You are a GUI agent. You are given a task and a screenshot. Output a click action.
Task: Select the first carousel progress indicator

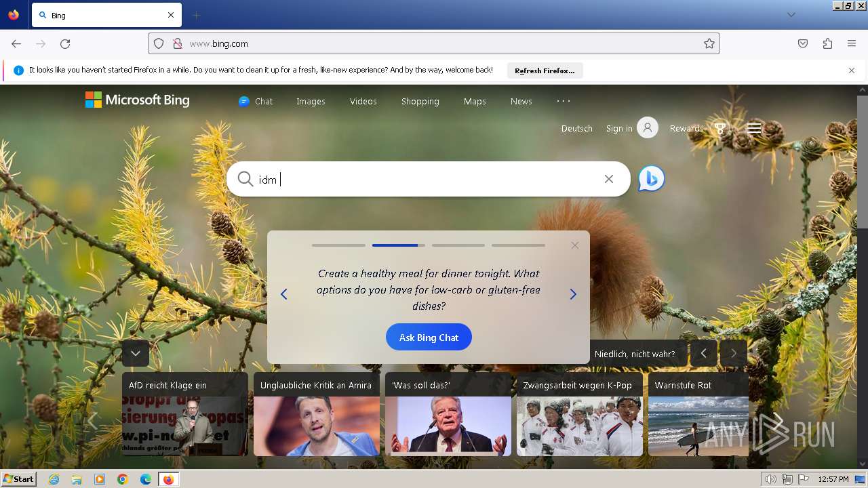[x=338, y=245]
